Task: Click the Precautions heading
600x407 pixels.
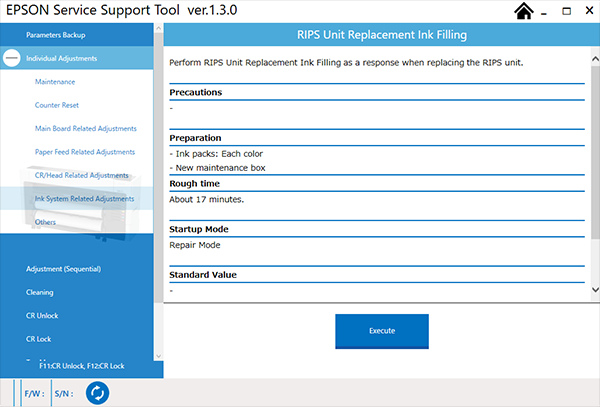Action: [x=196, y=92]
